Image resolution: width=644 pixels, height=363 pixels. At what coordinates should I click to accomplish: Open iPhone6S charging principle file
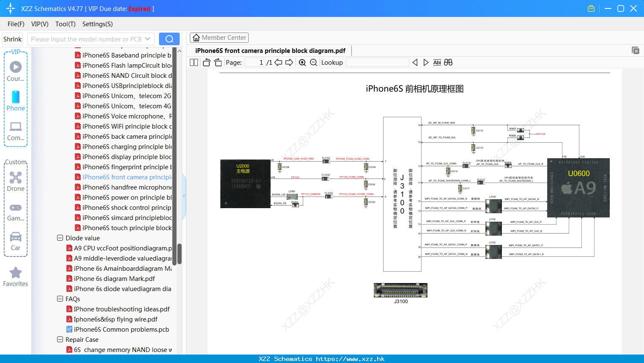[123, 146]
